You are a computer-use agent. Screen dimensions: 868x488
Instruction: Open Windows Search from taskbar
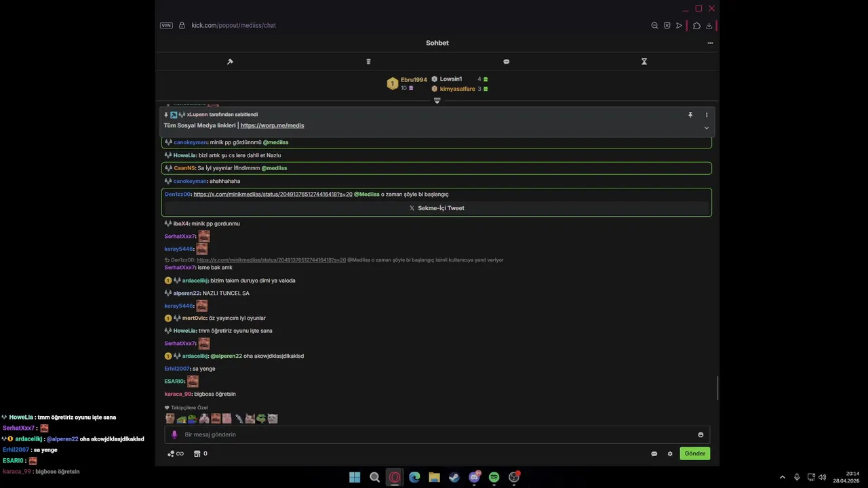click(x=374, y=477)
